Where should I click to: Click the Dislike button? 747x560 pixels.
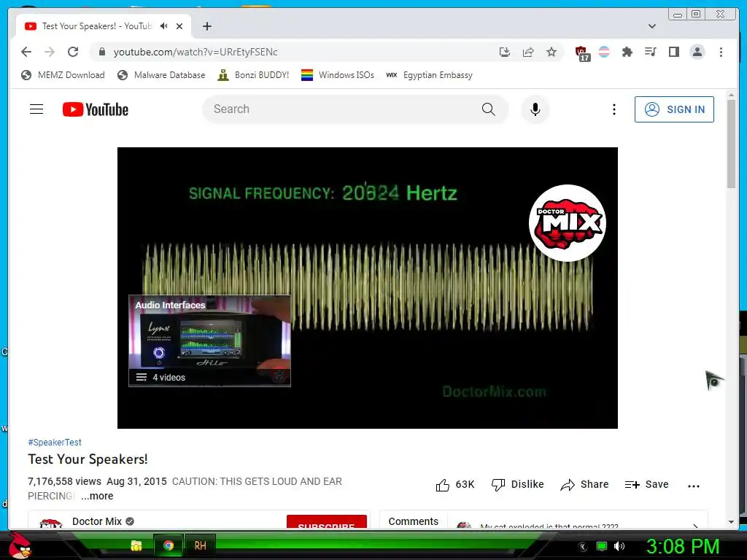click(517, 485)
